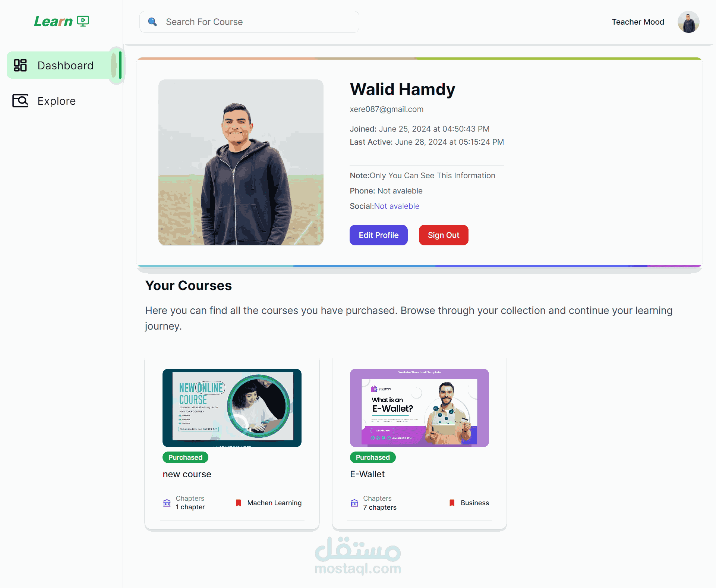Switch Teacher Mood in the header
This screenshot has height=588, width=716.
[638, 22]
